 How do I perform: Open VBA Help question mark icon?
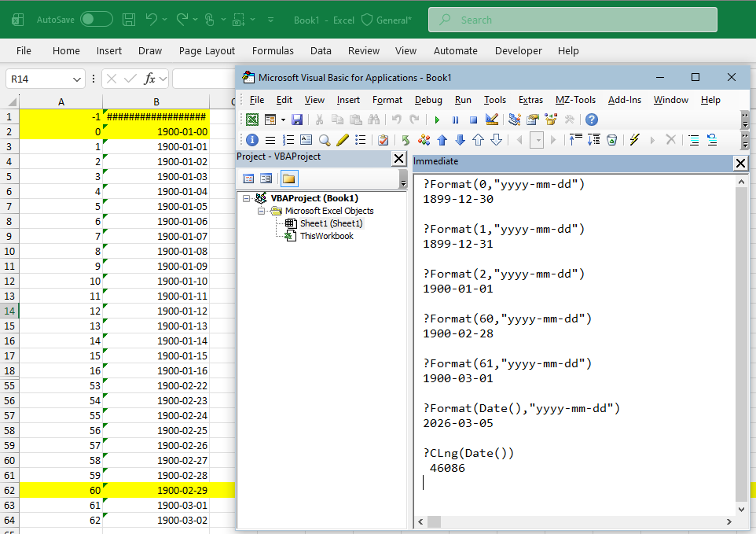point(592,120)
